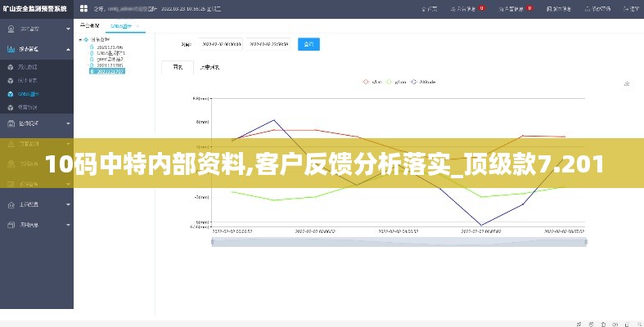Switch to the chart view tab

(177, 66)
